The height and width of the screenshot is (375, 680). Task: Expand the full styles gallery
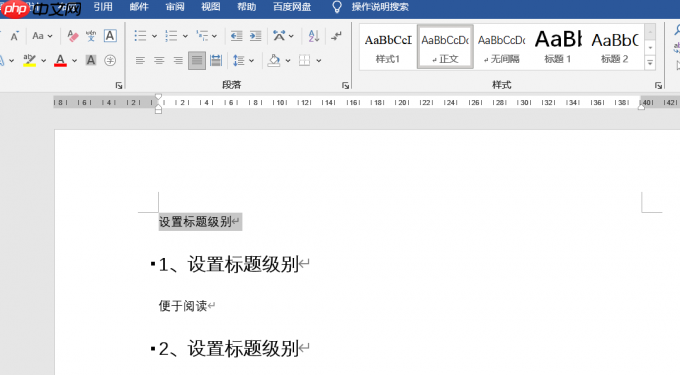point(650,63)
